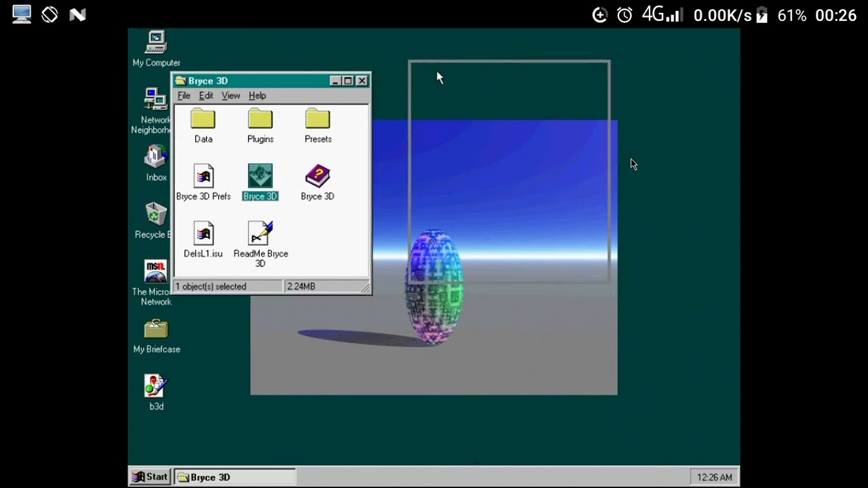Select the ReadMe Bryce 3D document icon

coord(260,233)
